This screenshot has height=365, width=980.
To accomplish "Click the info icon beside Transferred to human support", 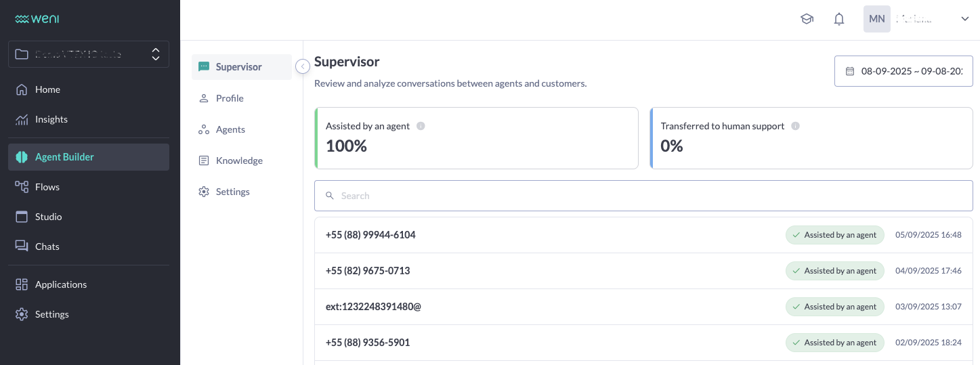I will pos(795,126).
